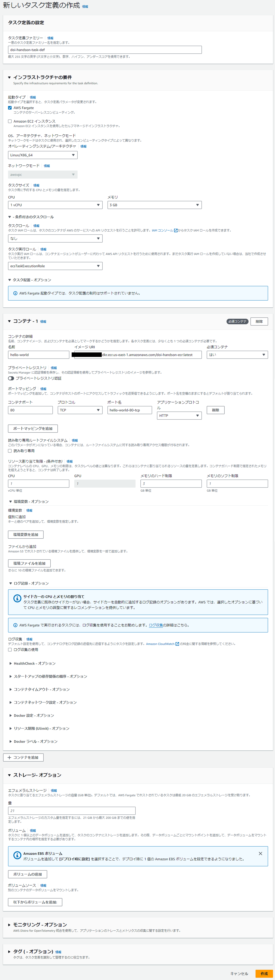Open the HTTP application protocol dropdown

(x=179, y=415)
